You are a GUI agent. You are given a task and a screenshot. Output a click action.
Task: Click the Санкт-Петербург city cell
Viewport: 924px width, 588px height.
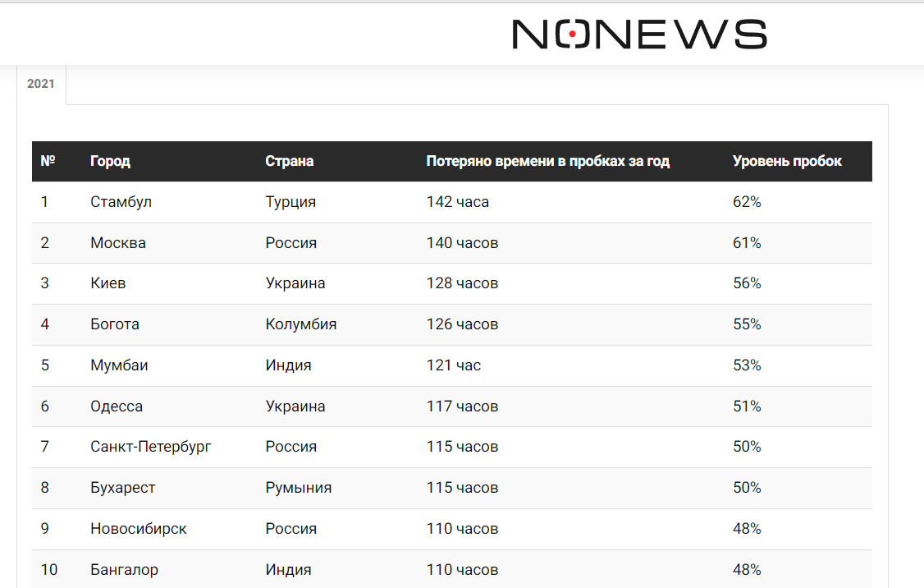pos(150,447)
